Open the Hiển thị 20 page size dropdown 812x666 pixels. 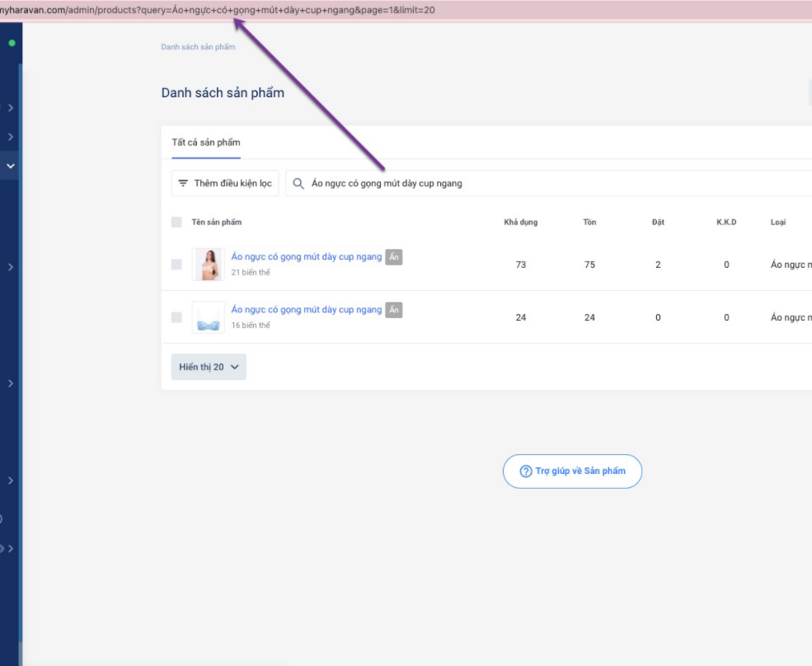pos(209,367)
